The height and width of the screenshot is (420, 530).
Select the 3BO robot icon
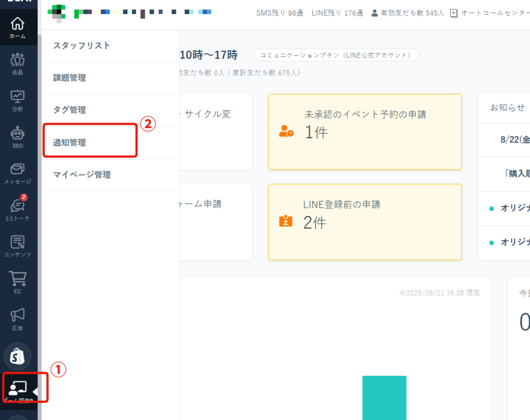point(18,137)
